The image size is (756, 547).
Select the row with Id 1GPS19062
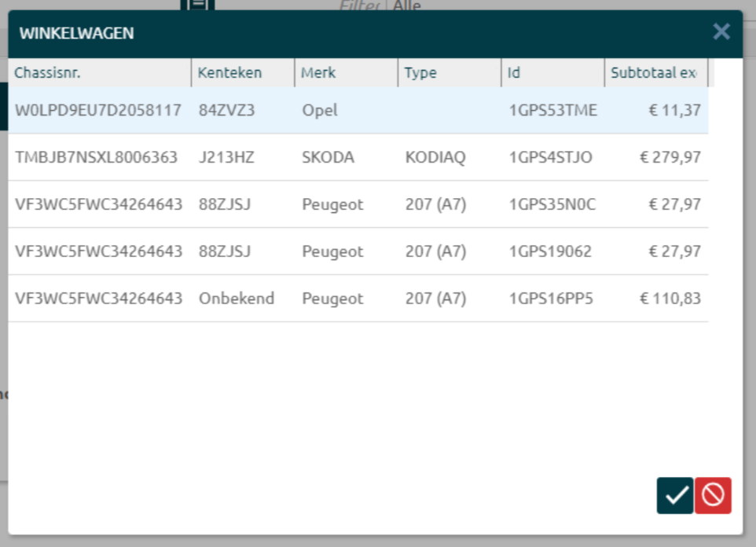[x=550, y=251]
